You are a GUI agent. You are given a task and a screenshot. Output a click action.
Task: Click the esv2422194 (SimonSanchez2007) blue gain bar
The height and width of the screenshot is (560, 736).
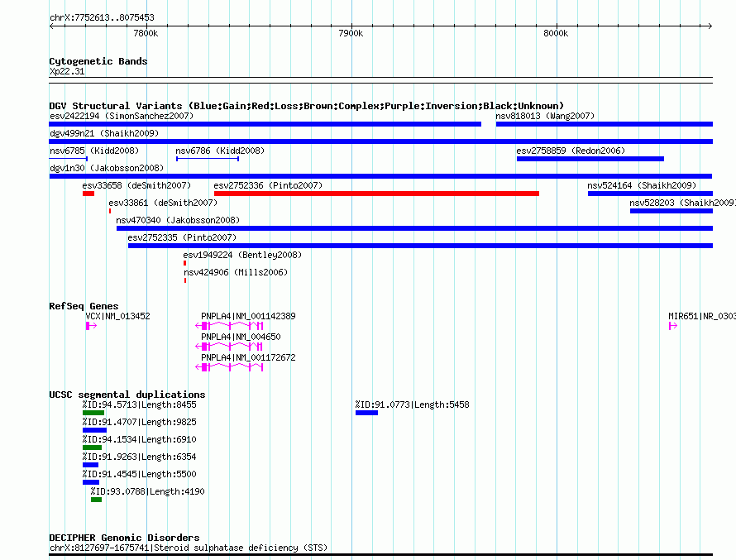(x=265, y=124)
